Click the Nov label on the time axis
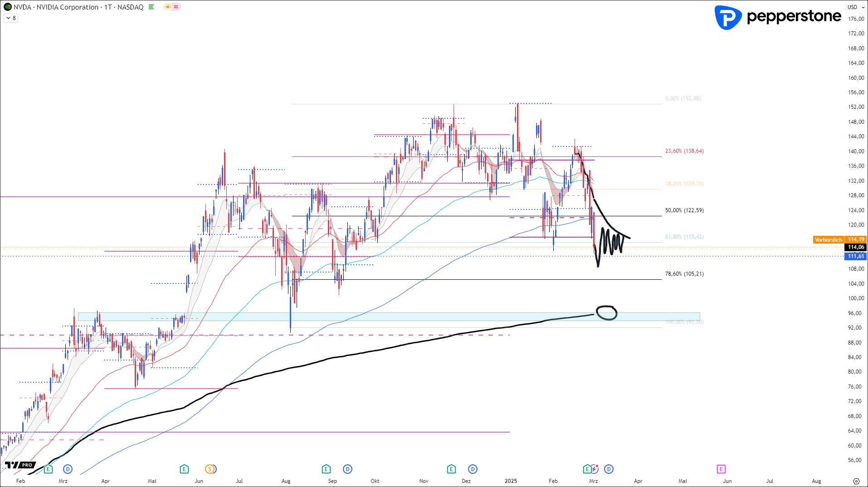The width and height of the screenshot is (868, 487). point(424,481)
